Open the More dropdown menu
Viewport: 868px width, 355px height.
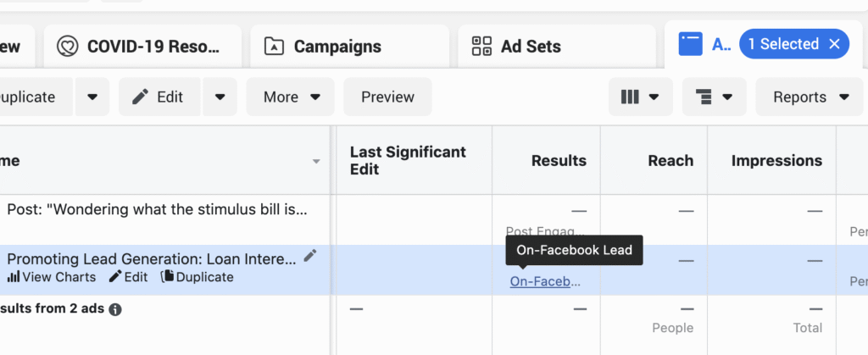click(x=291, y=97)
